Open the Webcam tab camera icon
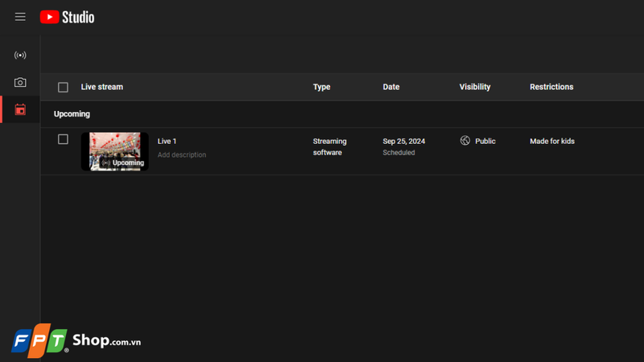The image size is (644, 362). point(20,83)
